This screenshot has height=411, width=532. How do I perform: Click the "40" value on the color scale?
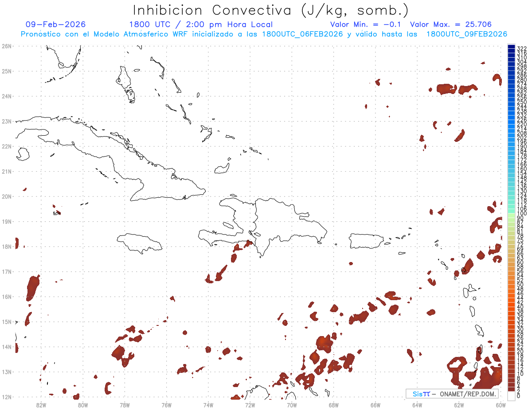point(520,307)
